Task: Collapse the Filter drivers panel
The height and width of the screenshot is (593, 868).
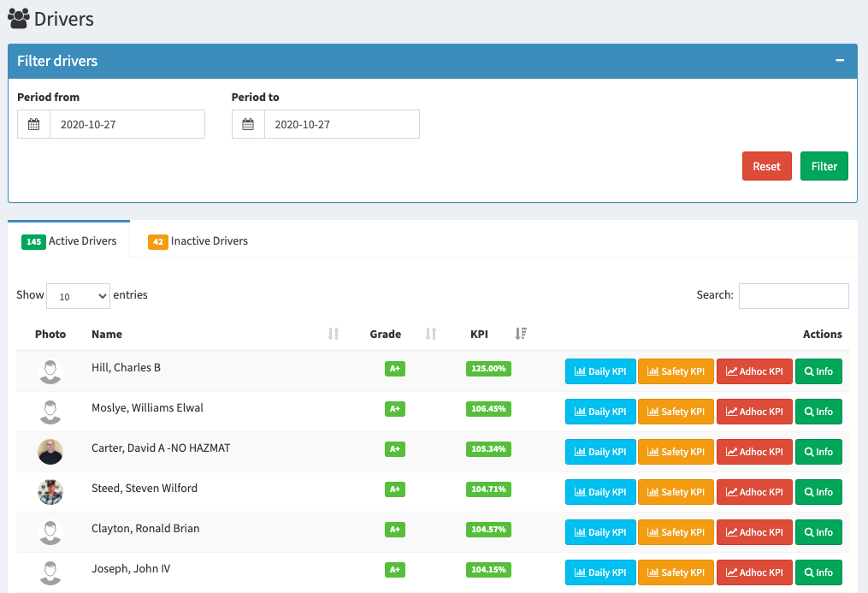Action: coord(840,61)
